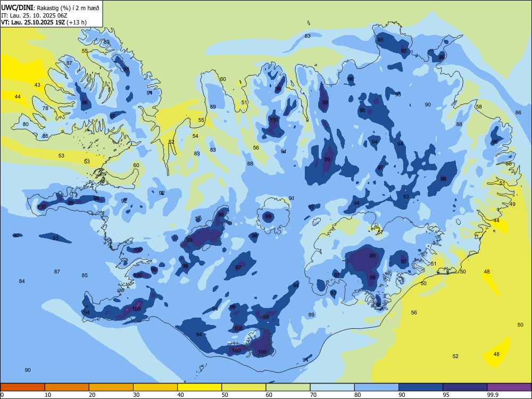Click the value 84 in the southwest sea

click(x=22, y=281)
